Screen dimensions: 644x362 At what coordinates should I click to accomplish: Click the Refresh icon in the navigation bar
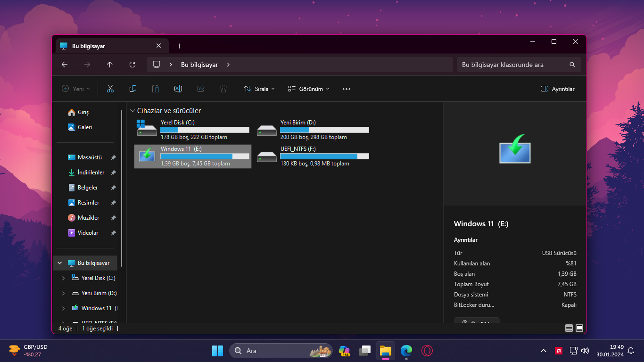(132, 65)
